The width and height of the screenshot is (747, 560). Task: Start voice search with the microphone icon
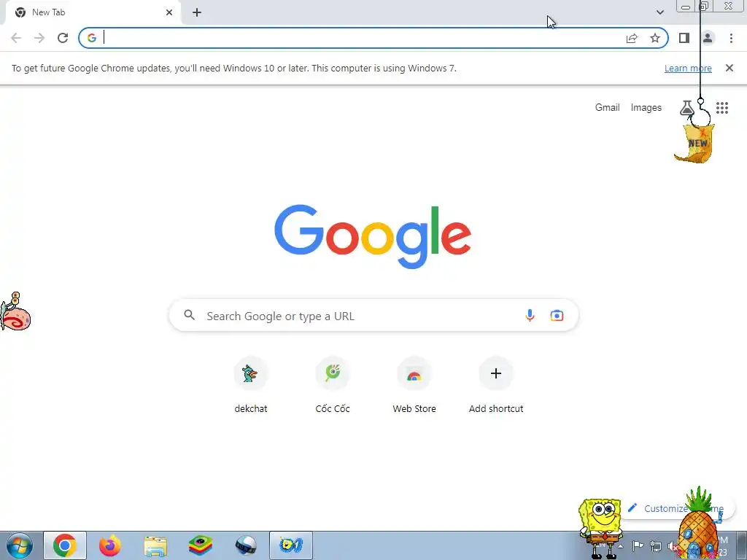[x=530, y=315]
